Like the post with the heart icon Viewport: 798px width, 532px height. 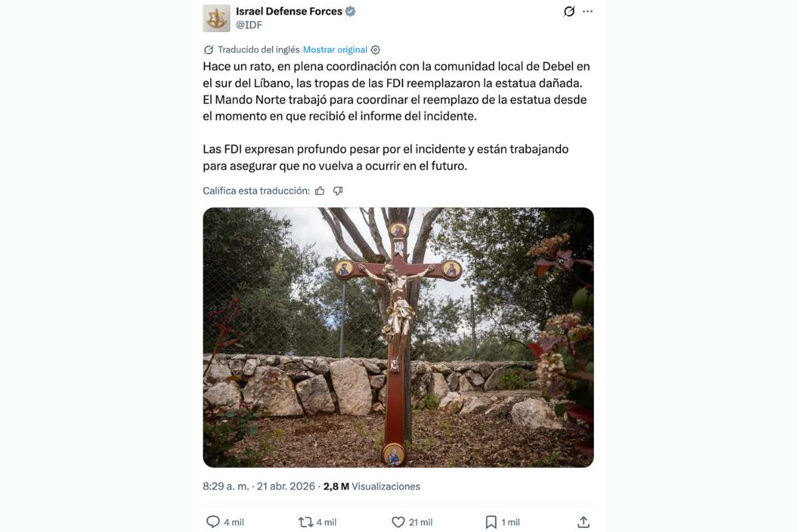click(x=399, y=521)
